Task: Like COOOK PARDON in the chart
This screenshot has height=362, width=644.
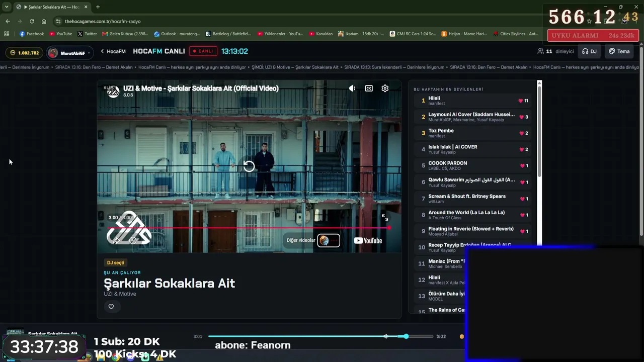Action: coord(523,166)
